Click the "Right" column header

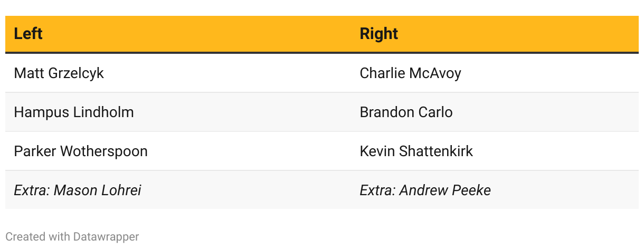pos(378,34)
